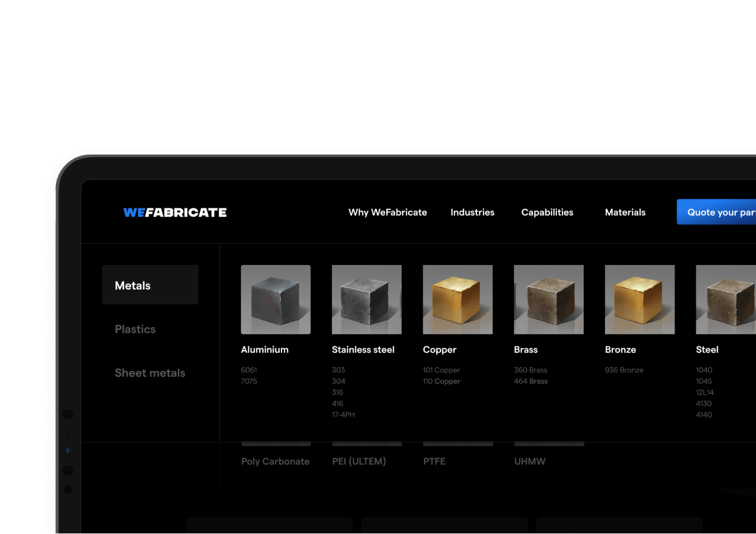Open the Brass heading link
This screenshot has width=756, height=534.
(x=525, y=350)
